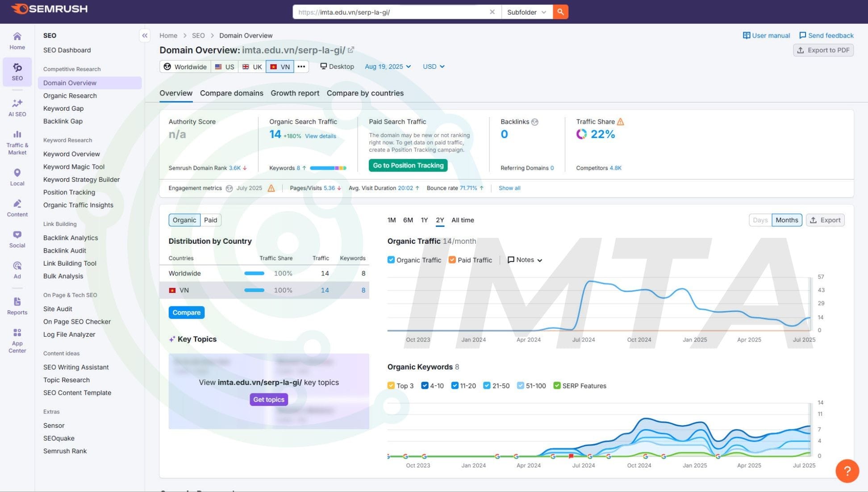
Task: Select the AI SEO sidebar icon
Action: [17, 107]
